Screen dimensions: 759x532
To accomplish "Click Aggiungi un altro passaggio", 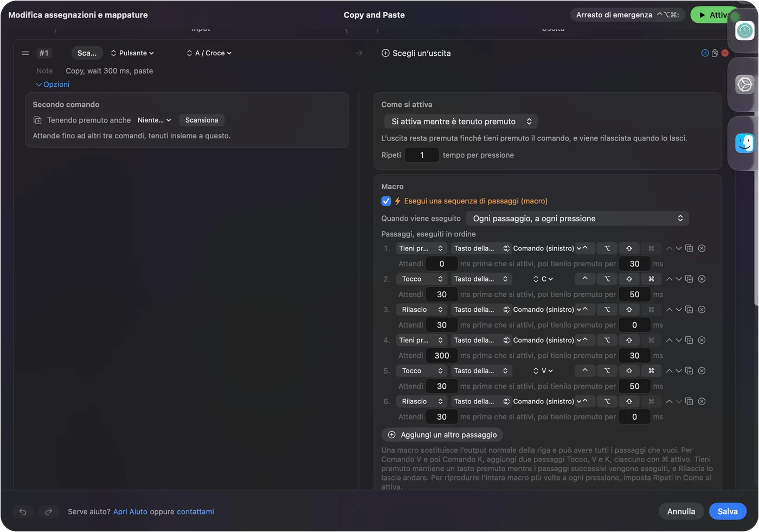I will (442, 435).
